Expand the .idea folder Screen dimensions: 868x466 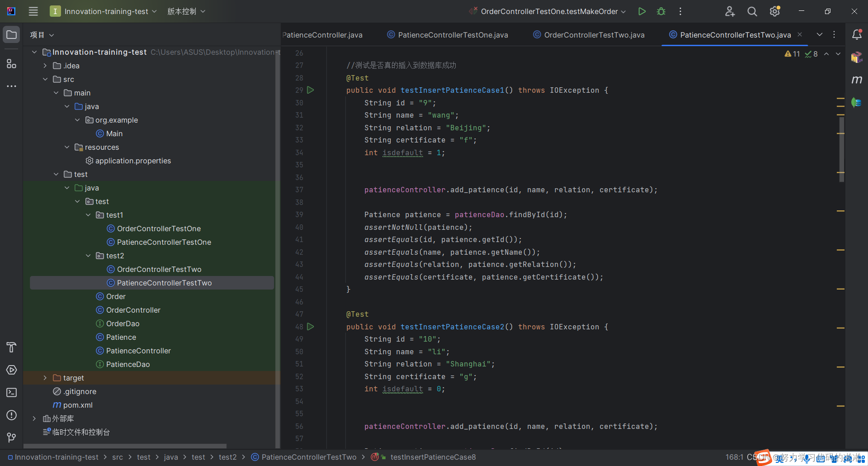(45, 66)
